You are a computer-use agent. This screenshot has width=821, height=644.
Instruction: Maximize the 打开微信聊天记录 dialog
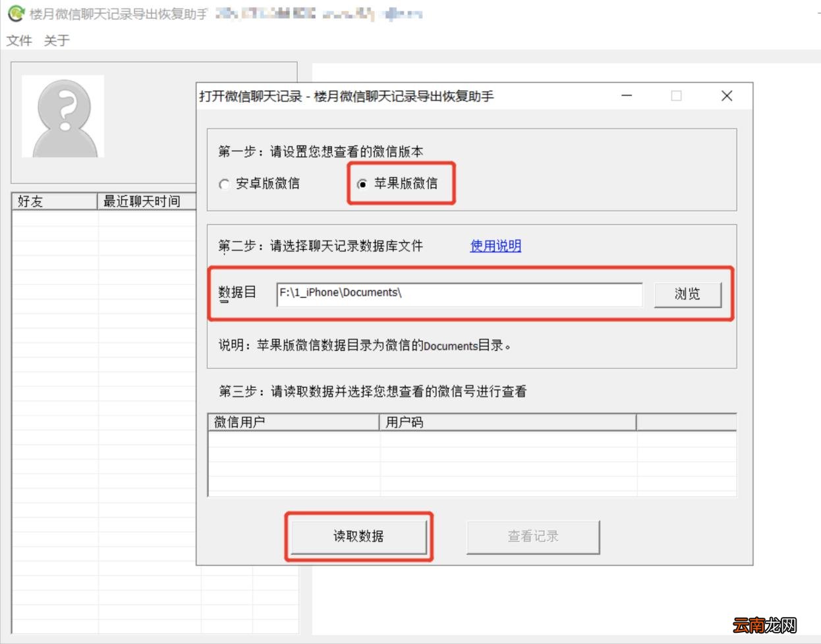point(676,95)
